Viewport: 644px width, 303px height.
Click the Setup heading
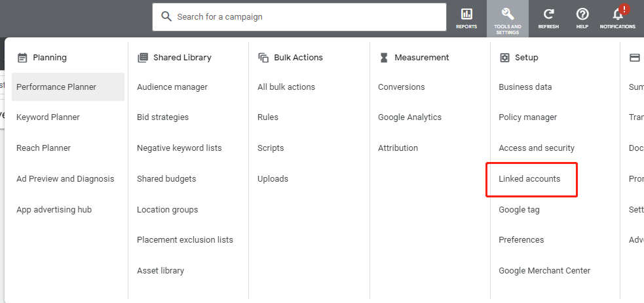pos(527,58)
